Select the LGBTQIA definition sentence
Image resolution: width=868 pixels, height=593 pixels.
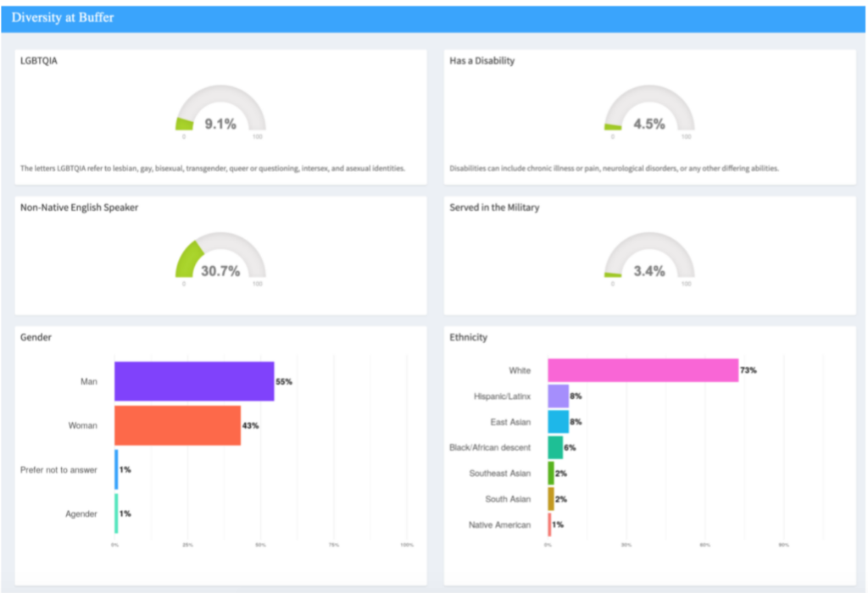(213, 169)
